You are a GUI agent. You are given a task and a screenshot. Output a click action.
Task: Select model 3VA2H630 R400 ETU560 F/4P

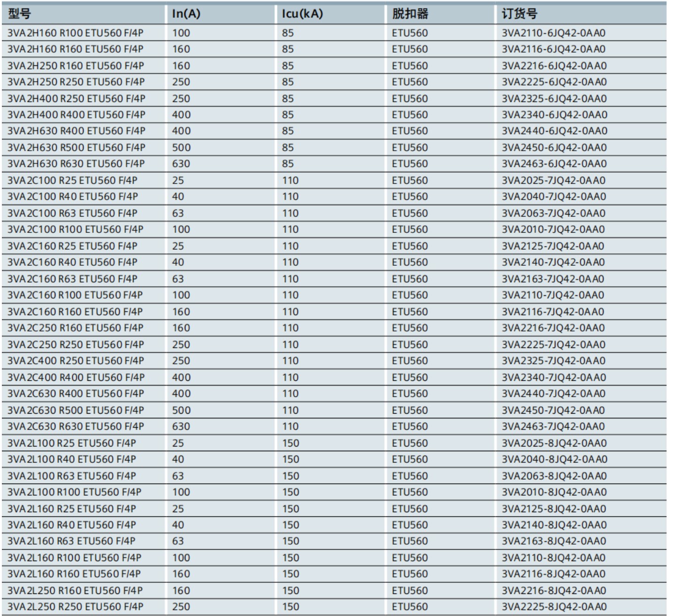(76, 131)
